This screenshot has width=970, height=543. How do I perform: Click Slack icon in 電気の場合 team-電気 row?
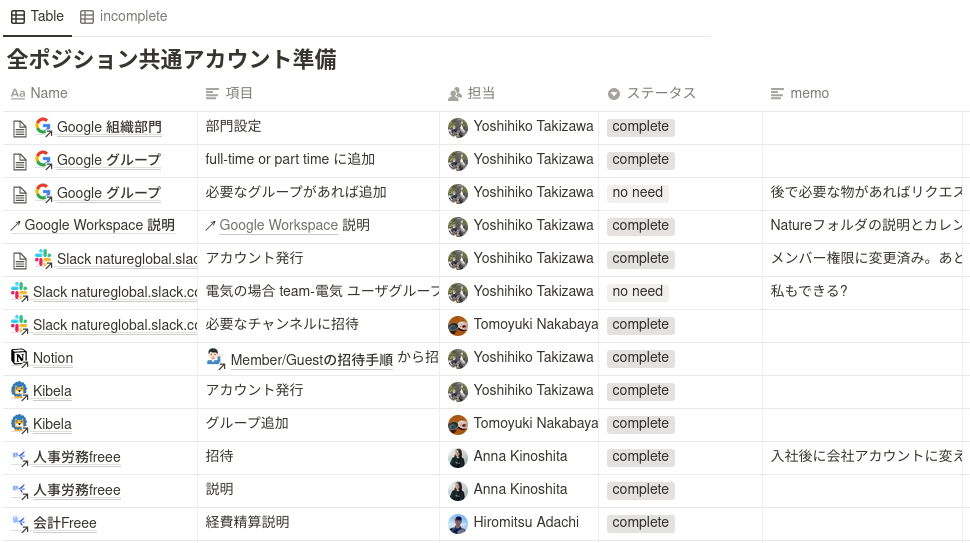pos(20,292)
